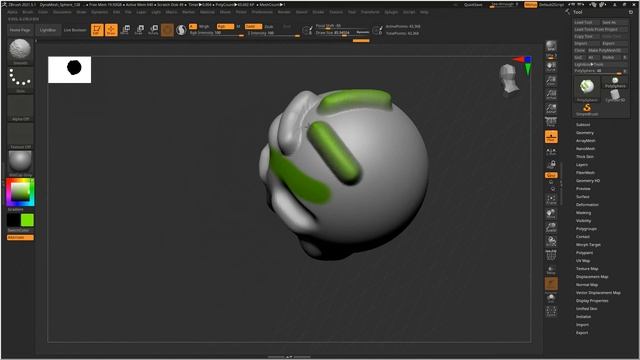Click the ZoomD3D view icon
Screen dimensions: 640x360
(x=551, y=227)
